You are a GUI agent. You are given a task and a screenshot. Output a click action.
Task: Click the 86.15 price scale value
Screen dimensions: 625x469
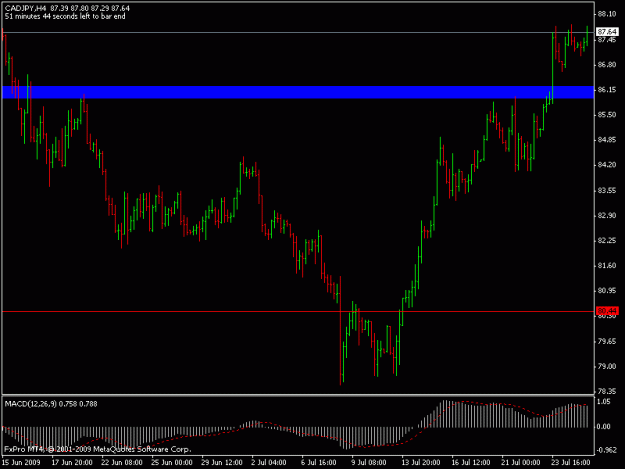(607, 90)
